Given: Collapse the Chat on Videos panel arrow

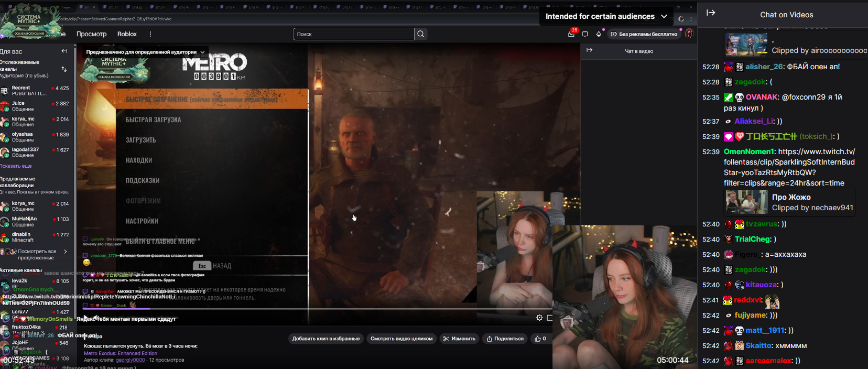Looking at the screenshot, I should [x=711, y=13].
